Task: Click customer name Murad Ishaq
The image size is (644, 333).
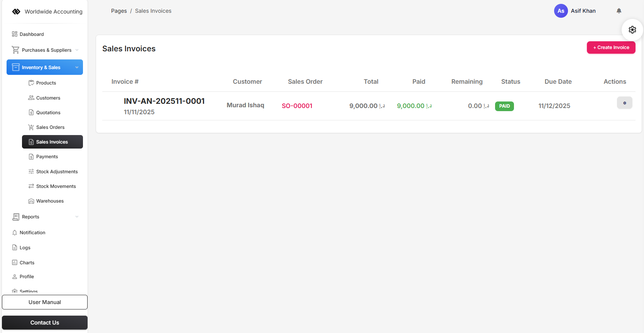Action: tap(245, 105)
